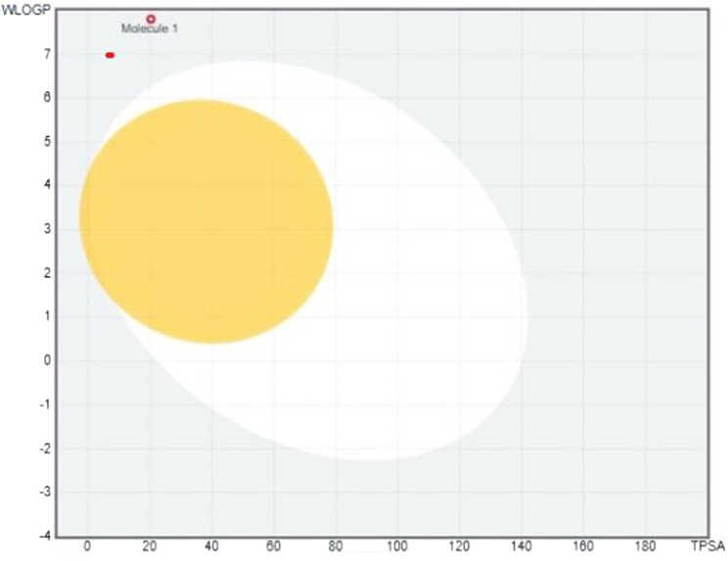728x561 pixels.
Task: Click the yellow yolk region of the plot
Action: pos(205,222)
